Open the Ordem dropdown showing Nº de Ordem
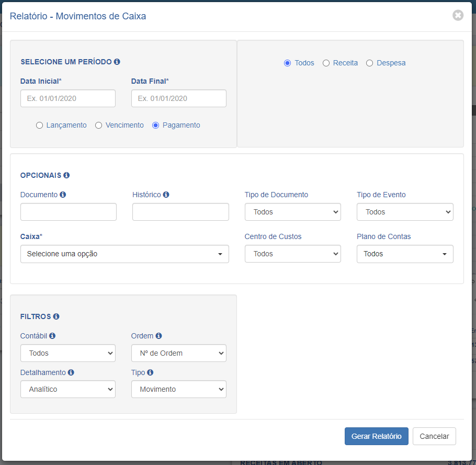The width and height of the screenshot is (476, 465). 179,353
